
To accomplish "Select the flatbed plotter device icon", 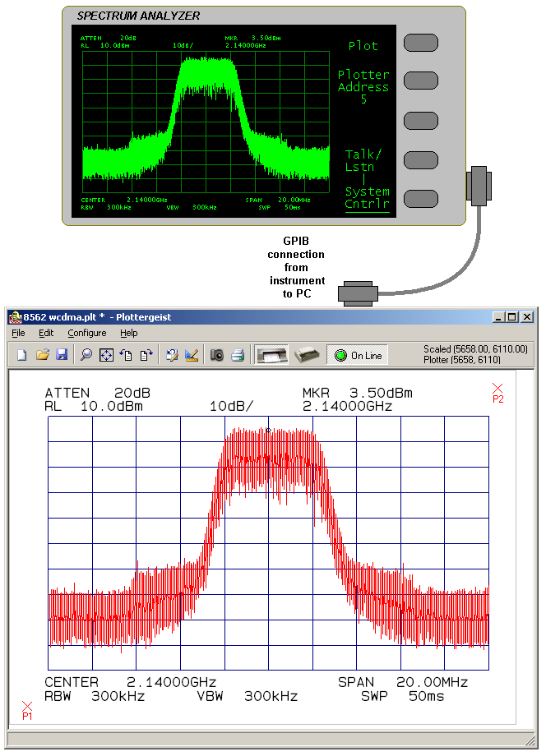I will [x=271, y=355].
